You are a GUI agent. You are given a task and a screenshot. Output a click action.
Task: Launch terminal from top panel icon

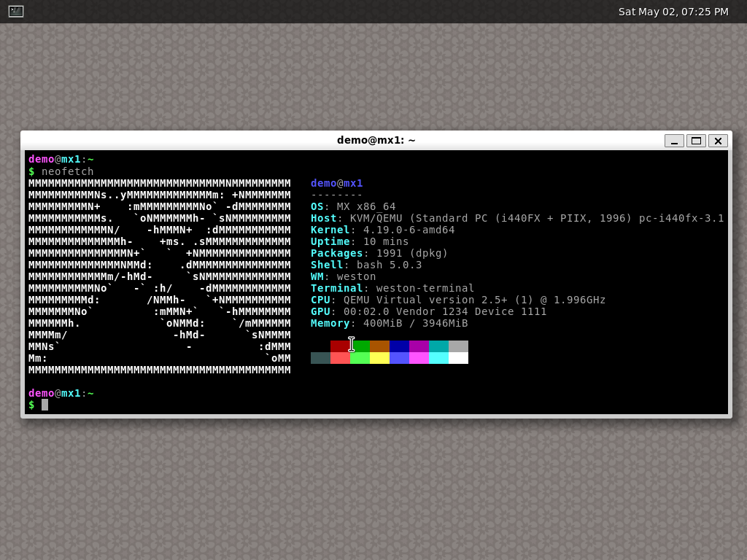[16, 11]
